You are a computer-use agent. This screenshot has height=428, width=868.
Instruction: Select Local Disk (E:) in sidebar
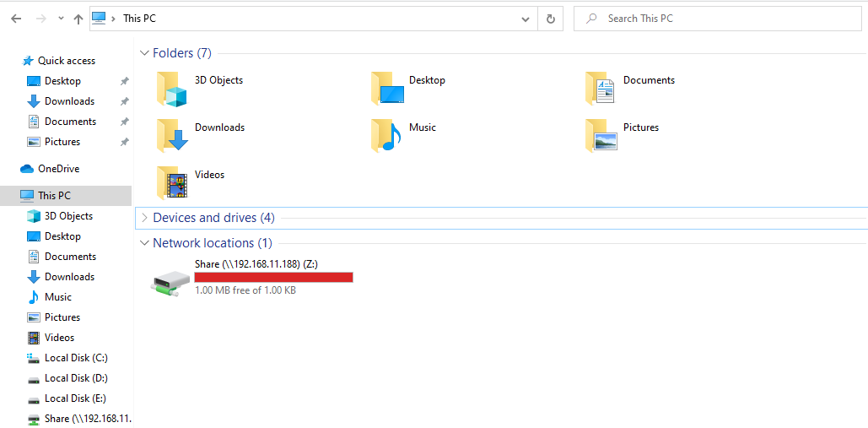76,398
